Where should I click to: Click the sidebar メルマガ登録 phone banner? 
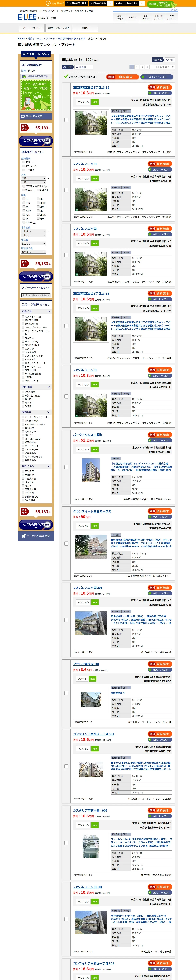(36, 96)
